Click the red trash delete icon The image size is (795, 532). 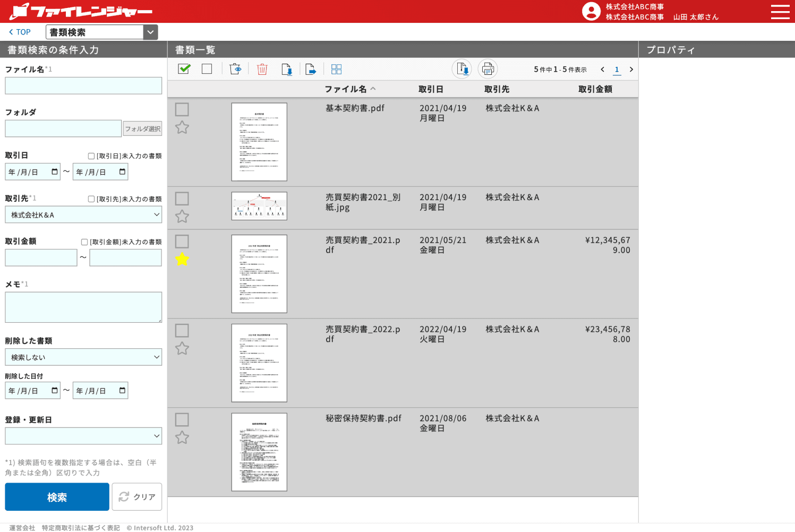(262, 69)
